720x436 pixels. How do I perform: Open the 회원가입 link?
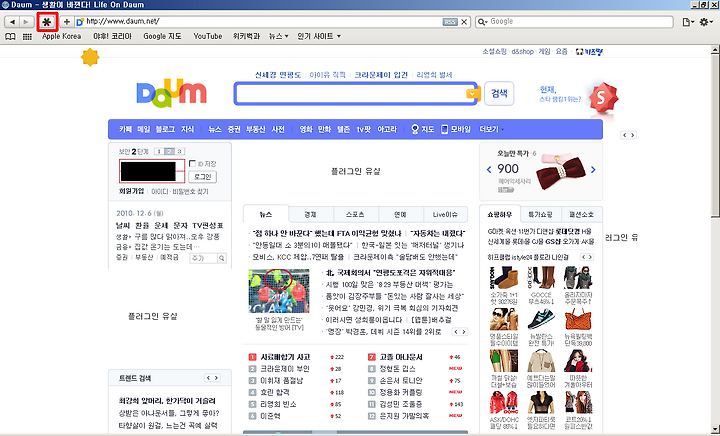131,191
